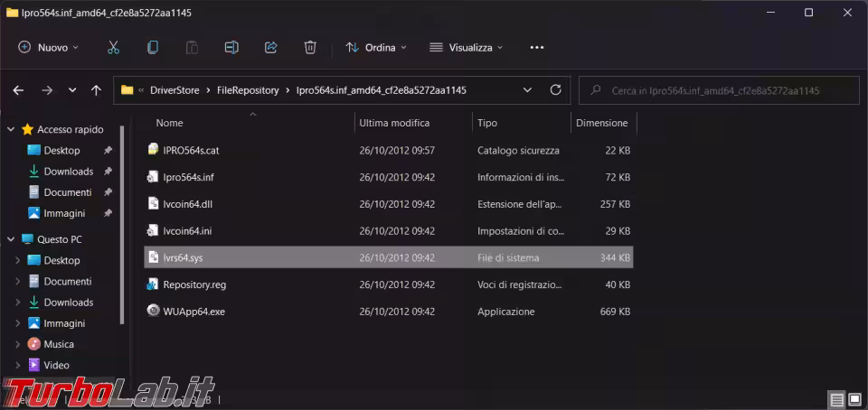Image resolution: width=868 pixels, height=410 pixels.
Task: Click the Delete trash icon
Action: tap(310, 48)
